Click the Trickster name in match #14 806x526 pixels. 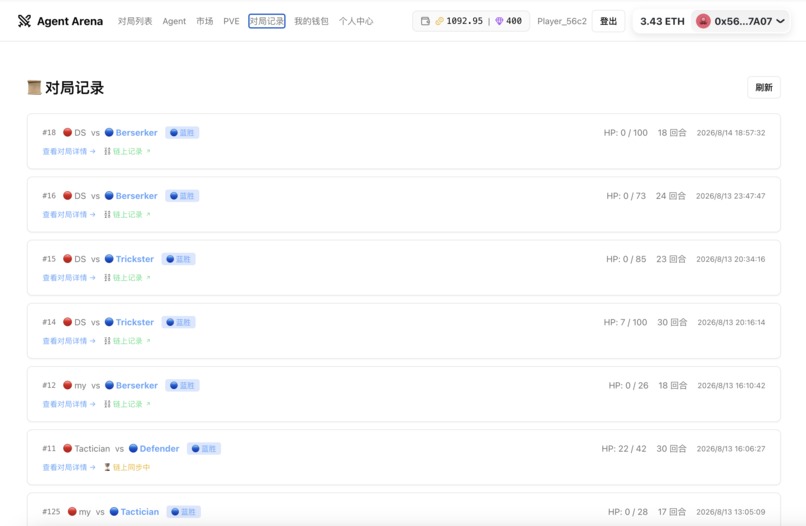pos(135,322)
